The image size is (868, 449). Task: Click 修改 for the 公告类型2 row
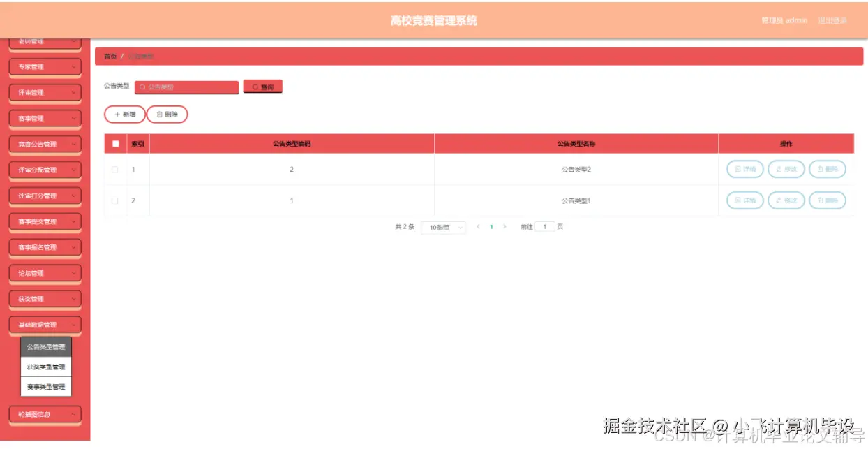[x=786, y=170]
